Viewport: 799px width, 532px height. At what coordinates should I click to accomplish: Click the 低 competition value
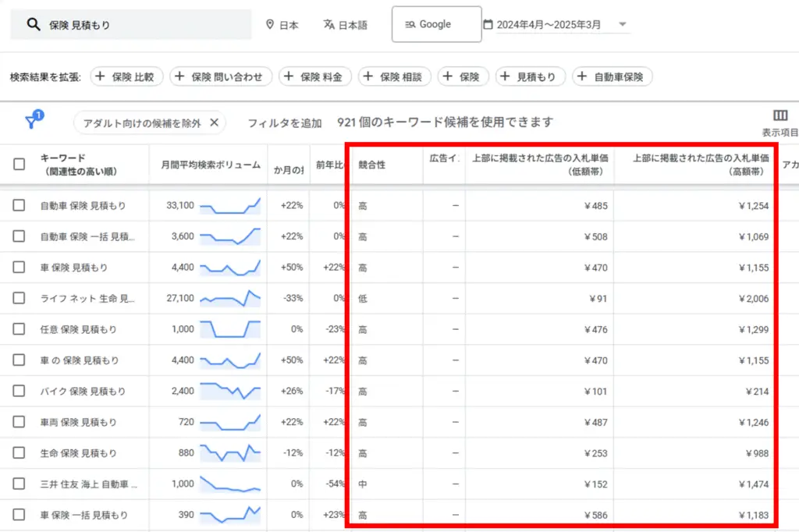(362, 299)
